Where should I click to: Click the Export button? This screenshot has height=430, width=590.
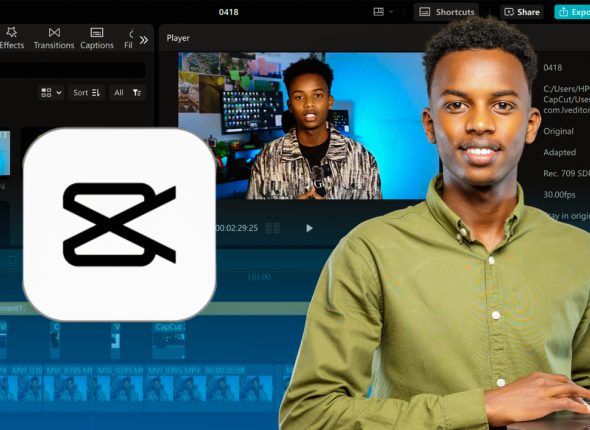(x=572, y=12)
